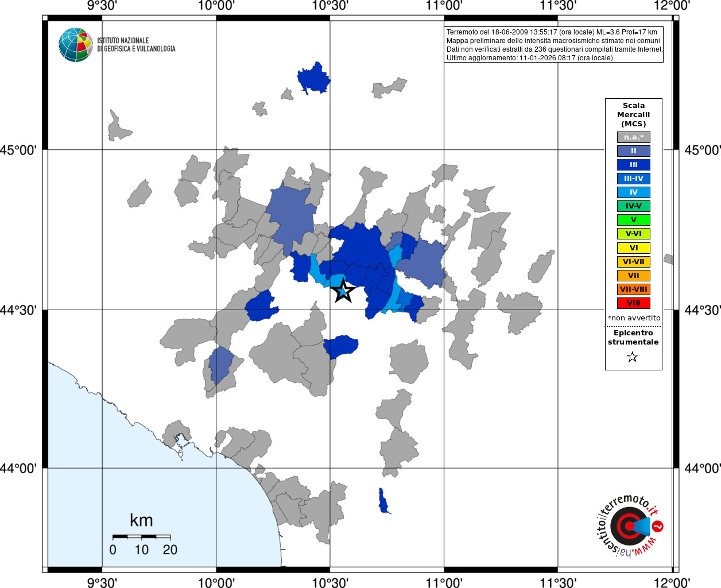The width and height of the screenshot is (721, 588).
Task: Select the III-IV intensity legend swatch
Action: click(634, 179)
